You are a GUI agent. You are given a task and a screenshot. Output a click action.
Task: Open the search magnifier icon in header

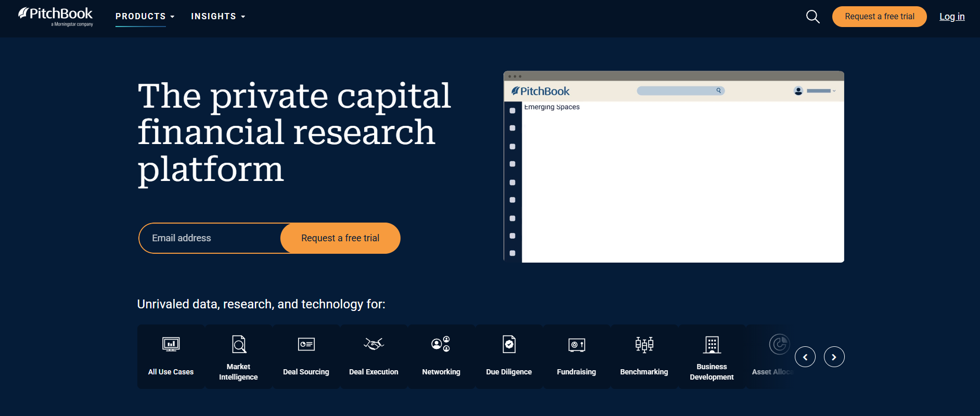(813, 17)
